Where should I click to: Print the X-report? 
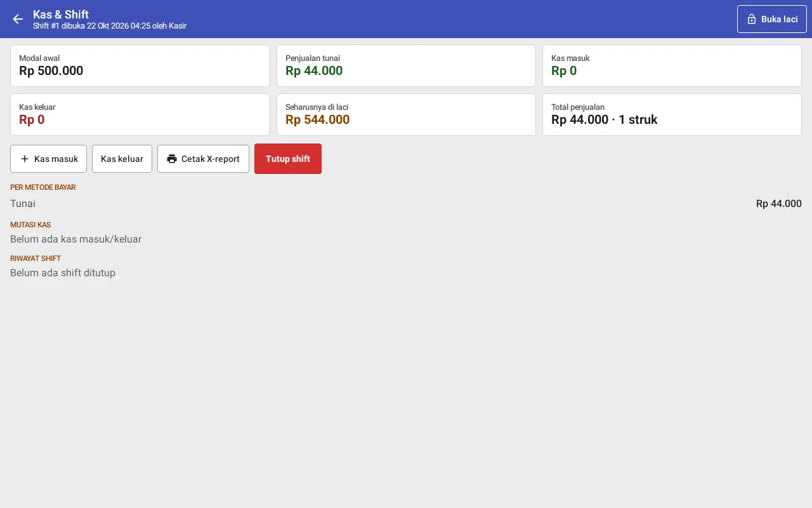tap(203, 159)
